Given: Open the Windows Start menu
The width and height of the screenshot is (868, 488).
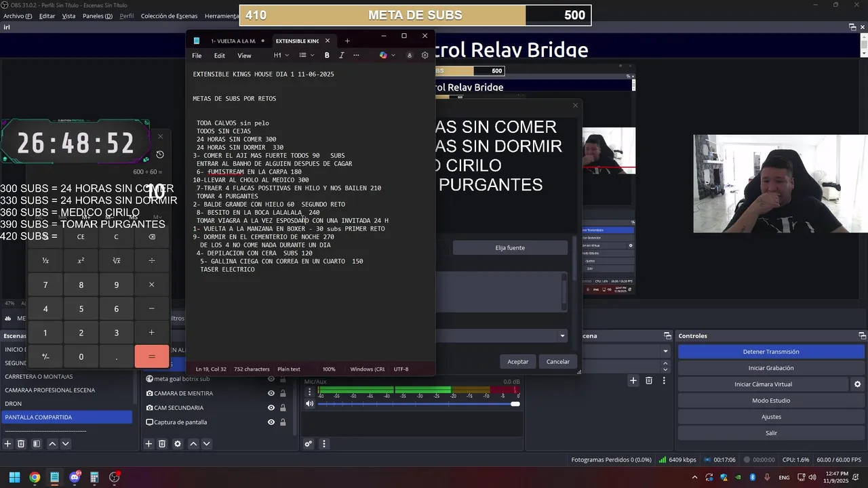Looking at the screenshot, I should 14,477.
